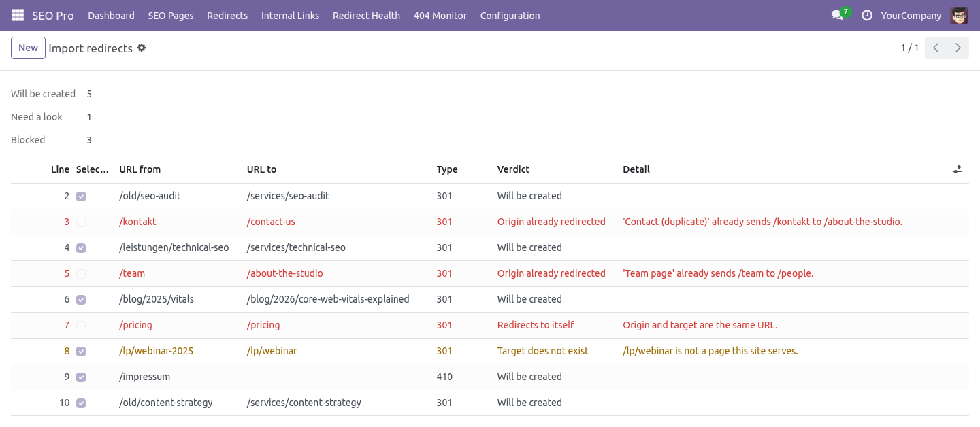Toggle checkbox for line 2 /old/seo-audit

pos(81,196)
